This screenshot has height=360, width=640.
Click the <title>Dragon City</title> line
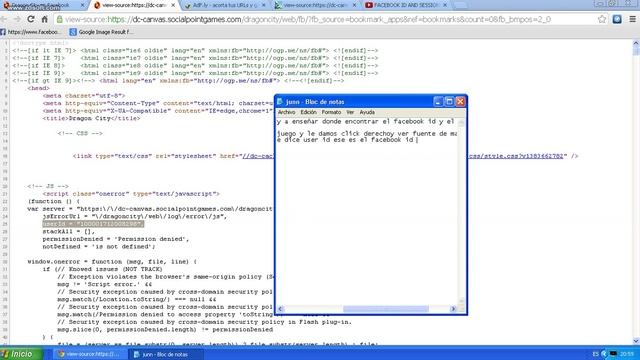(x=91, y=118)
